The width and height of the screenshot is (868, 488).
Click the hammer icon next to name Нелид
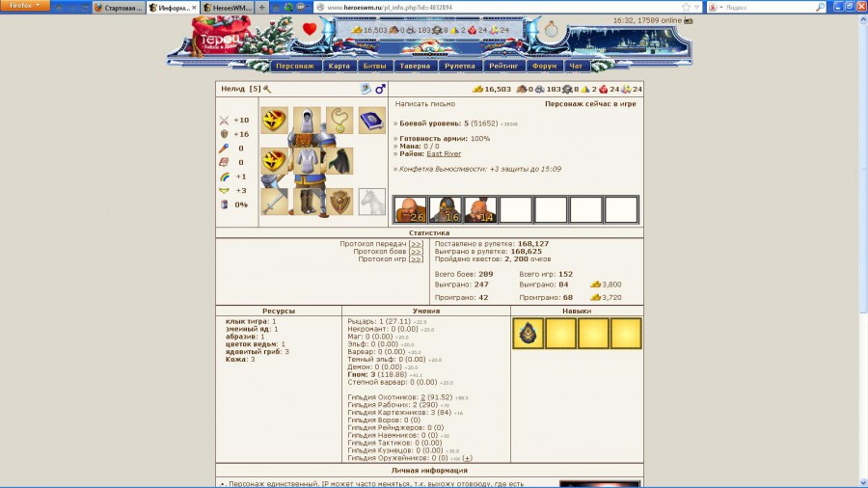[267, 89]
